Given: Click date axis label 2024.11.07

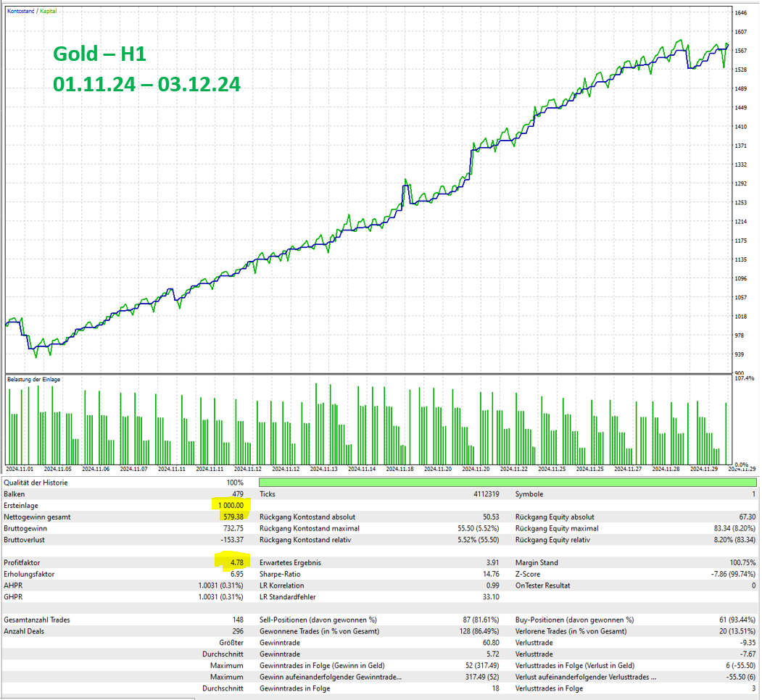Looking at the screenshot, I should point(133,469).
